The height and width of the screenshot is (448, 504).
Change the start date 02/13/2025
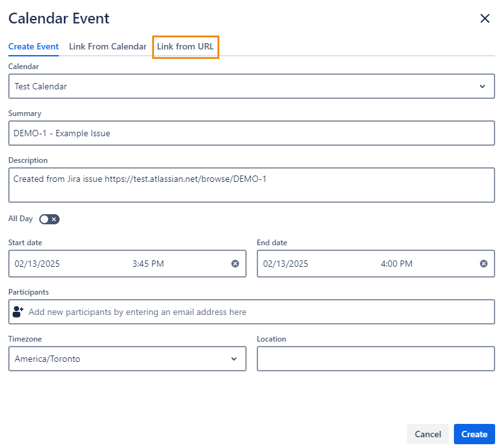tap(38, 264)
